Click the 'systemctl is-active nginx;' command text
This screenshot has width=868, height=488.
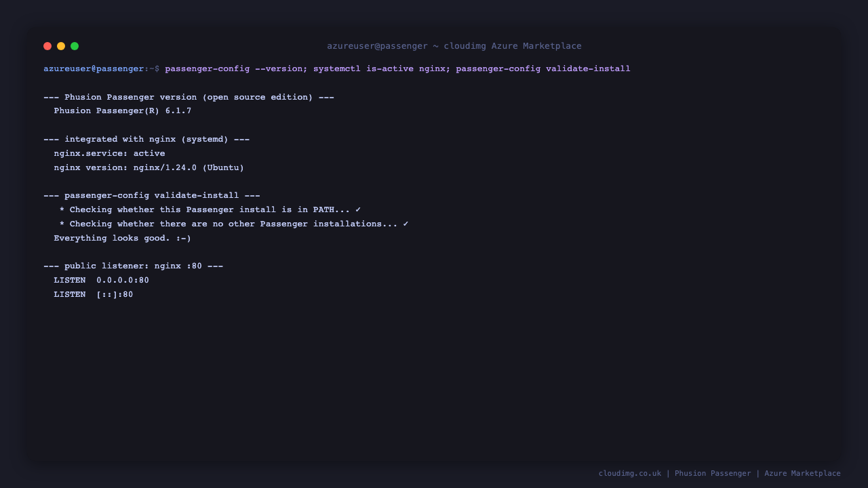click(382, 68)
